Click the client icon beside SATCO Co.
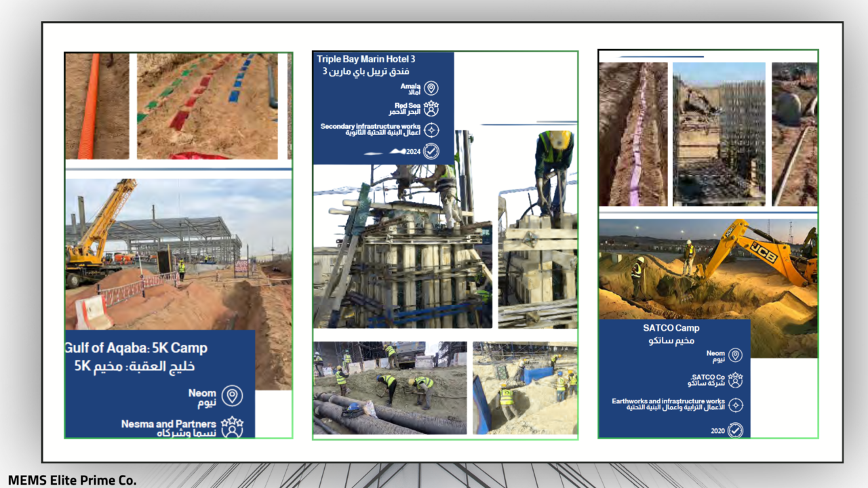The height and width of the screenshot is (488, 868). point(735,380)
